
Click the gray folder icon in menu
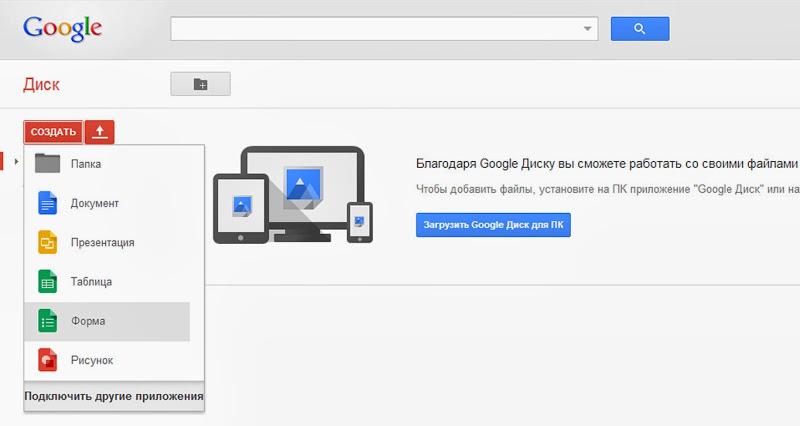(47, 163)
